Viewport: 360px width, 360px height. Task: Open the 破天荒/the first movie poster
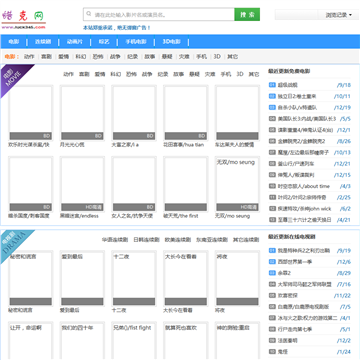click(186, 184)
